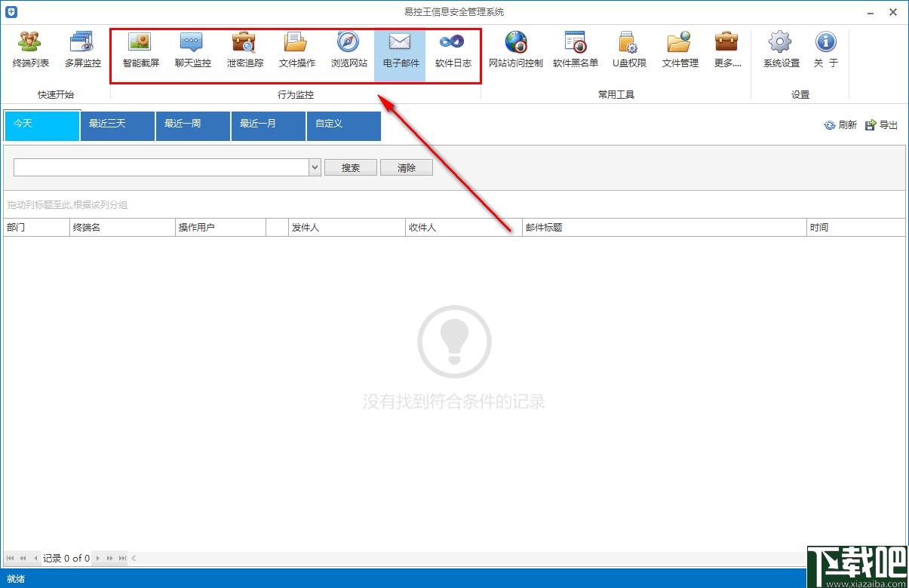Open 网站访问控制 website access control
This screenshot has width=909, height=588.
(516, 50)
